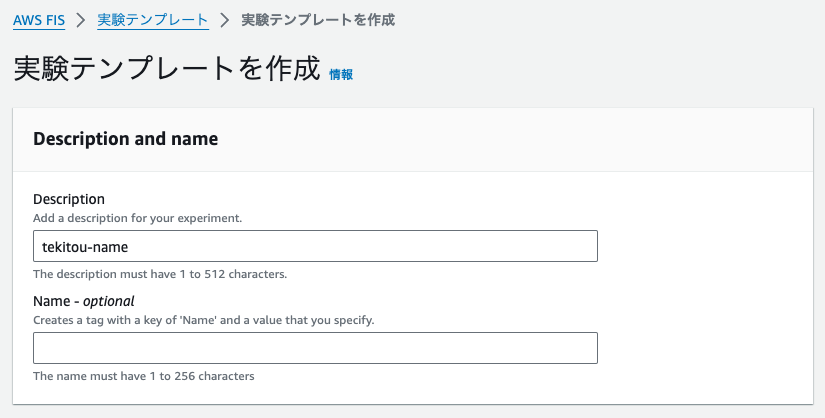The image size is (825, 418).
Task: Click the 'Add a description for your experiment' hint
Action: click(x=137, y=218)
